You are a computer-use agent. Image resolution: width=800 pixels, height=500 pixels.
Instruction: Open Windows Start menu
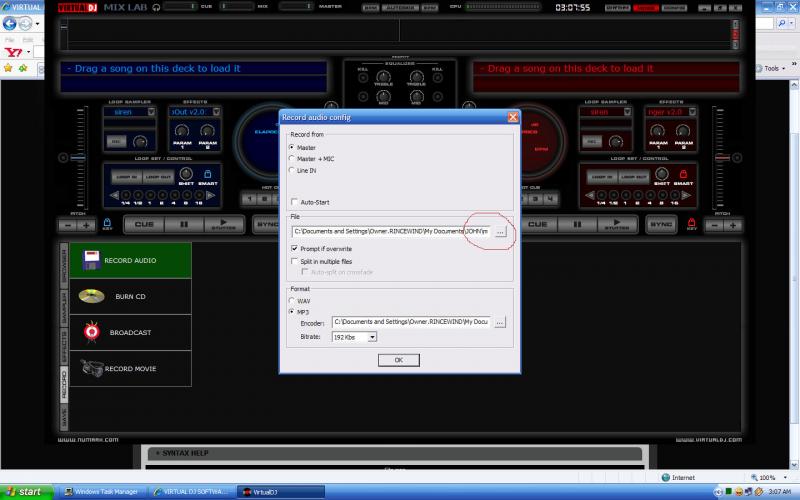pyautogui.click(x=26, y=492)
